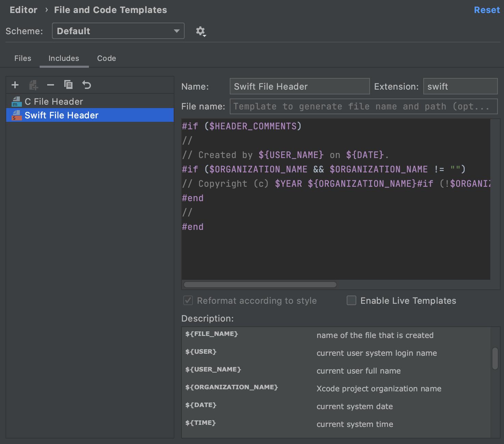Click the Description panel vertical scrollbar
This screenshot has height=444, width=504.
pyautogui.click(x=495, y=358)
